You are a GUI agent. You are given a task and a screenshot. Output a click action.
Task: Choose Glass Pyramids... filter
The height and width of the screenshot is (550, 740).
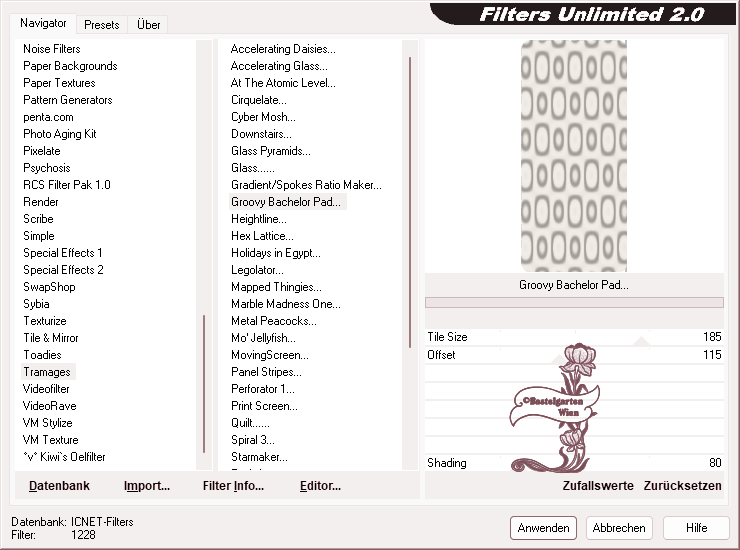pos(271,151)
